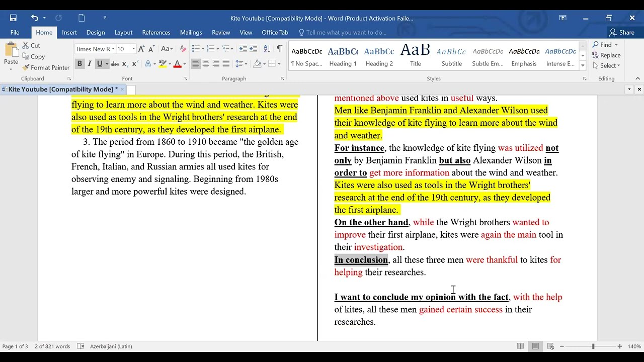Open the File menu
The width and height of the screenshot is (644, 362).
pos(15,32)
